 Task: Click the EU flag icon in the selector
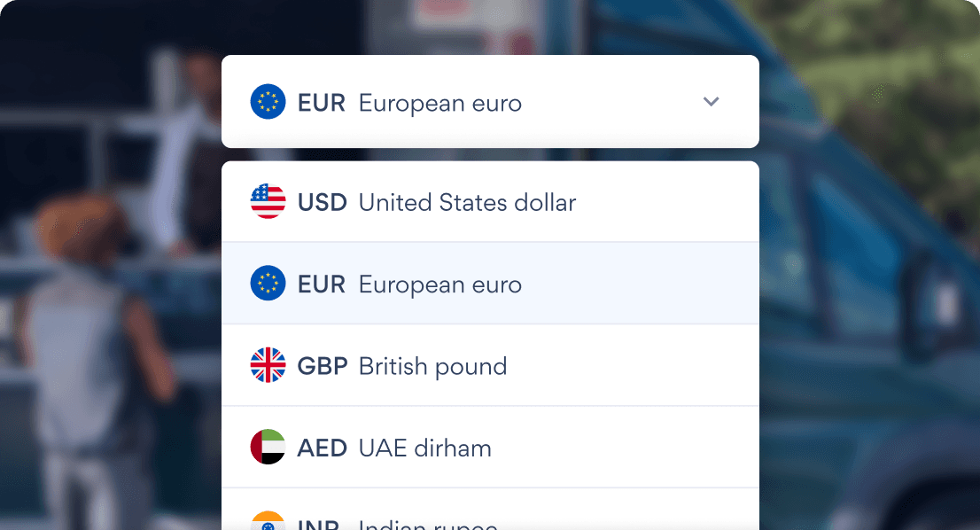(268, 101)
